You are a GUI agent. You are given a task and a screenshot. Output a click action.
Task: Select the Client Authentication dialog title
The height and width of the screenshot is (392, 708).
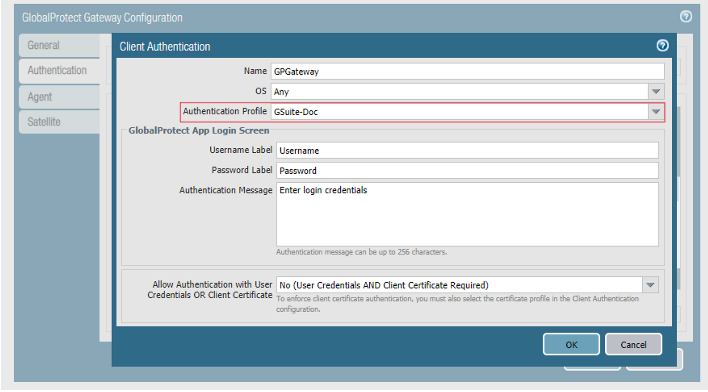tap(165, 47)
